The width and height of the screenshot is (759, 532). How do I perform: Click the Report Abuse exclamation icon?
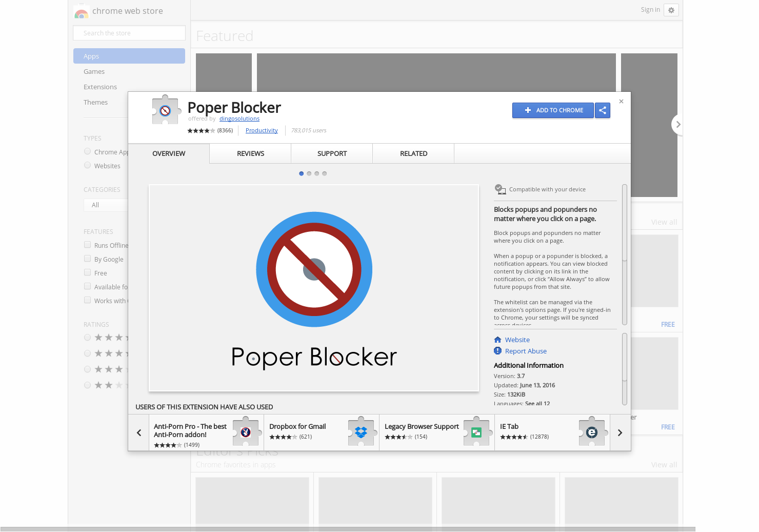click(497, 350)
